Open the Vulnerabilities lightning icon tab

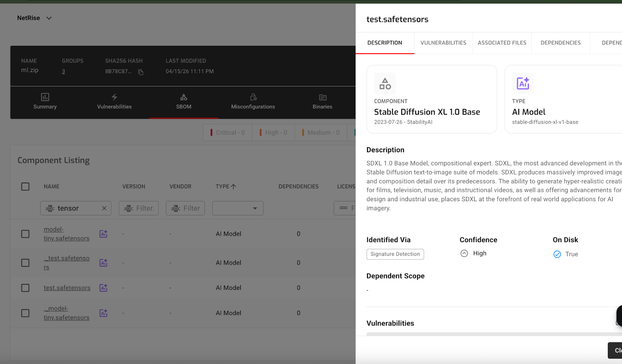114,97
